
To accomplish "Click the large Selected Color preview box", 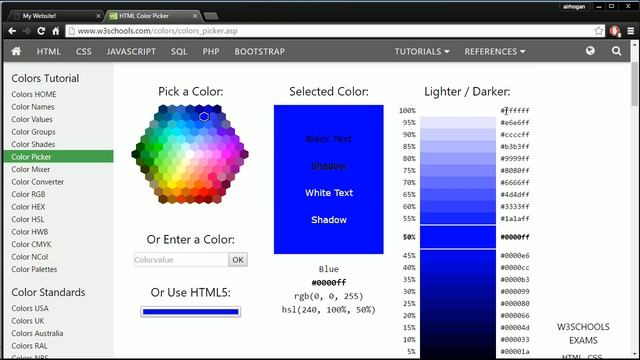I will click(329, 179).
